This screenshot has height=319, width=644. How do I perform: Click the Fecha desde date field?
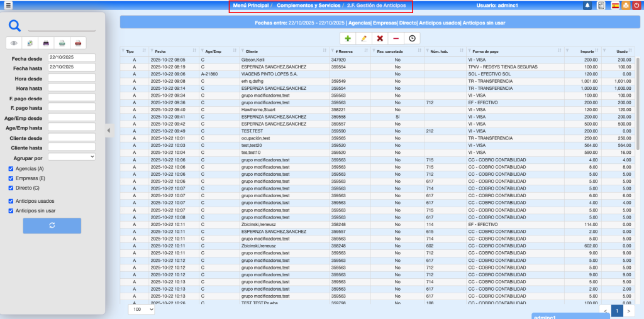pos(71,58)
